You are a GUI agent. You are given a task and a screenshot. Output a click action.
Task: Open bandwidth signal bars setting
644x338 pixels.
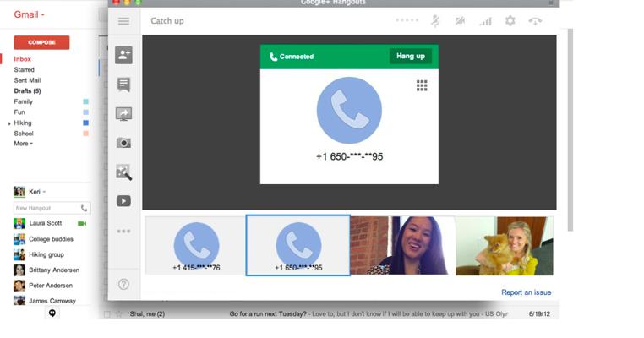click(x=485, y=21)
